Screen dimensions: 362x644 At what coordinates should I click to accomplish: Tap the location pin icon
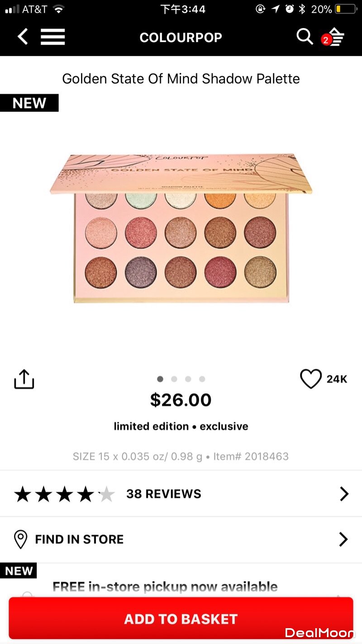click(21, 539)
